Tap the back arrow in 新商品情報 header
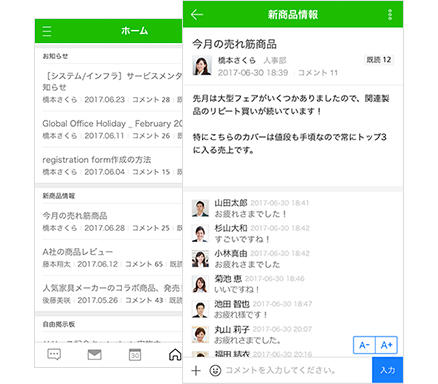This screenshot has width=438, height=384. pyautogui.click(x=197, y=14)
